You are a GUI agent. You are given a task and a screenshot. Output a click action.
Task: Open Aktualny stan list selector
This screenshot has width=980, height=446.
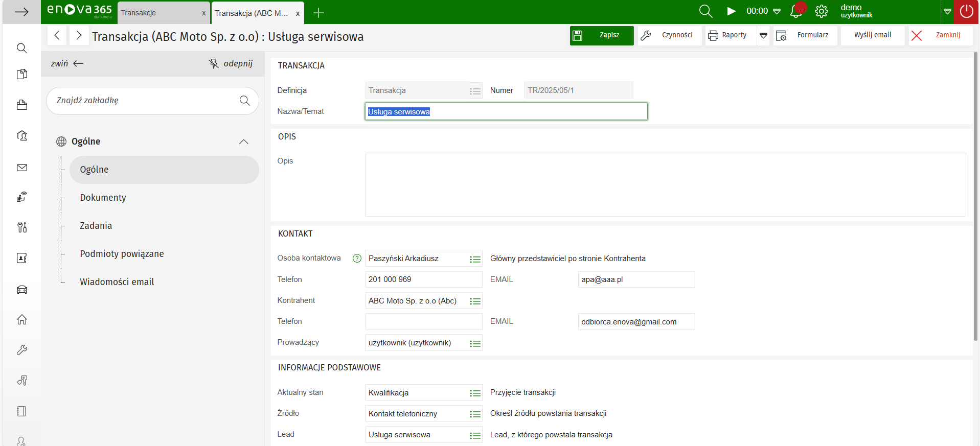tap(475, 393)
